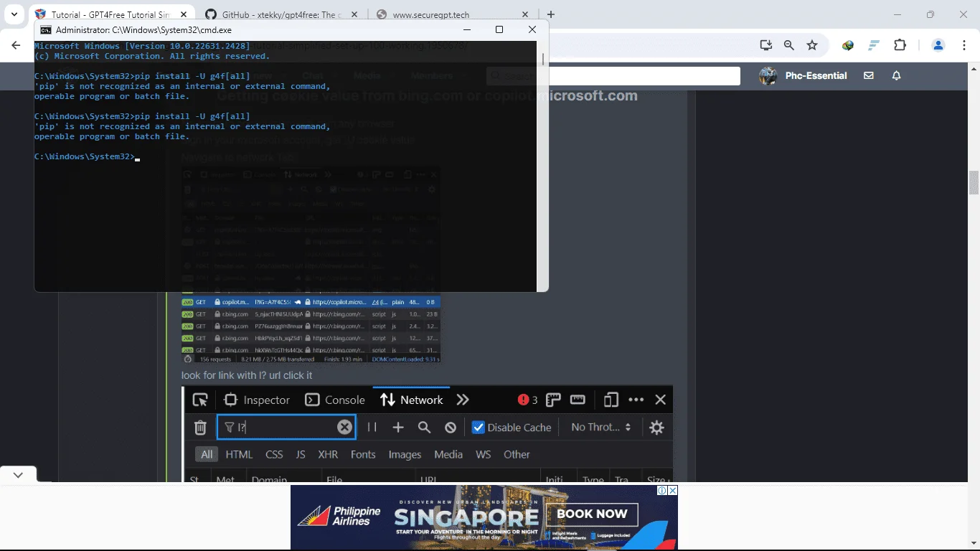
Task: Expand more DevTools tabs chevron
Action: 463,400
